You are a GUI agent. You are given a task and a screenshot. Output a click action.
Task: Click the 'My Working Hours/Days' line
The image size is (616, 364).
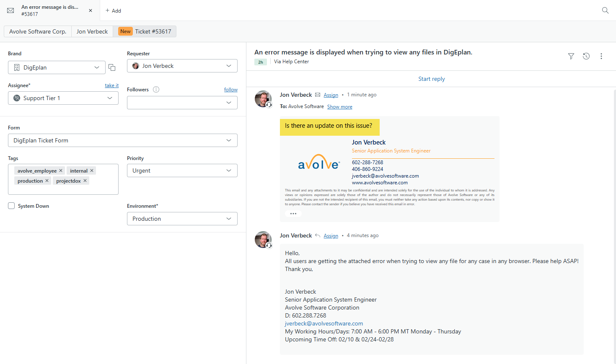(373, 331)
